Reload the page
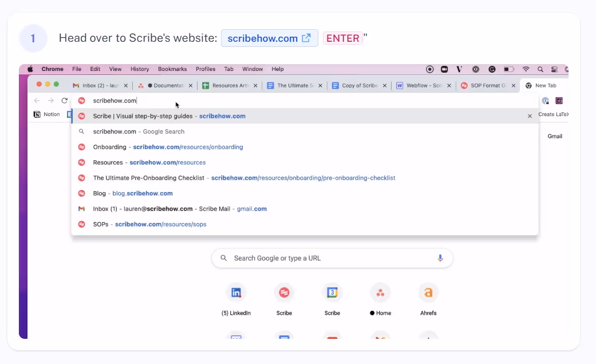This screenshot has height=364, width=596. pos(65,101)
